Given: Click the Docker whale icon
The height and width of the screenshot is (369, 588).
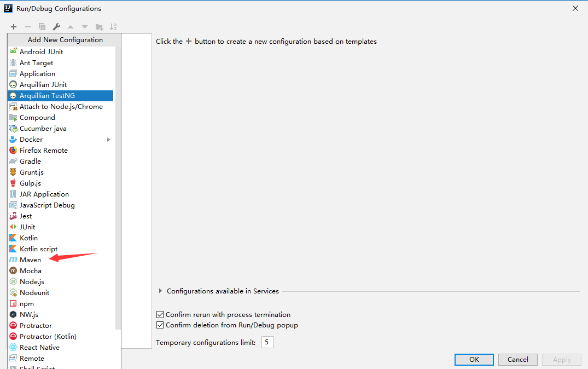Looking at the screenshot, I should [x=13, y=139].
